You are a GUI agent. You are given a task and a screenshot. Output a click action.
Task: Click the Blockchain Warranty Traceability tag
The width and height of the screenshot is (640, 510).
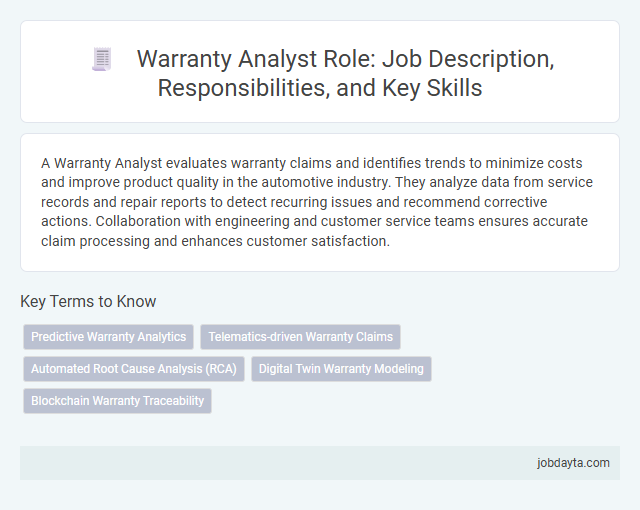pyautogui.click(x=118, y=401)
